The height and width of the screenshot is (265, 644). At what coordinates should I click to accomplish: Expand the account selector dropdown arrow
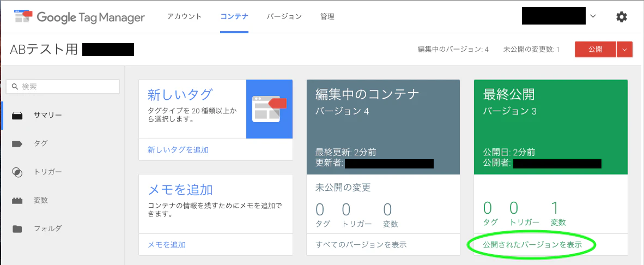[x=593, y=16]
